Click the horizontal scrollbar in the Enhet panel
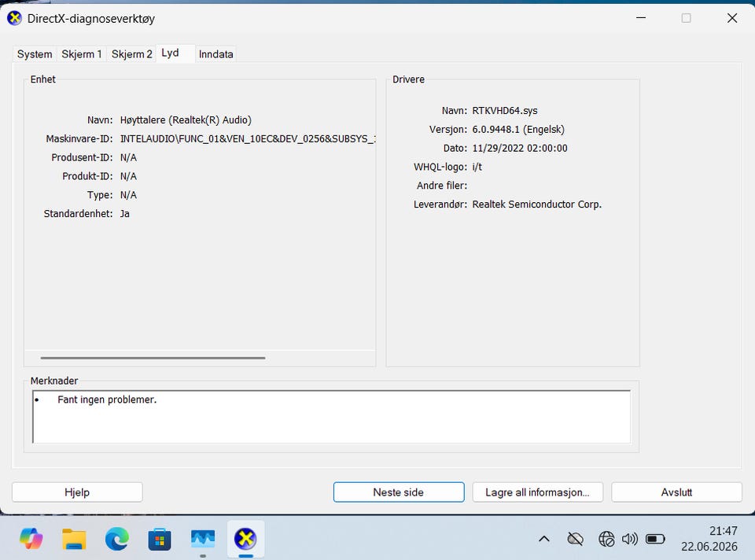 pos(153,358)
